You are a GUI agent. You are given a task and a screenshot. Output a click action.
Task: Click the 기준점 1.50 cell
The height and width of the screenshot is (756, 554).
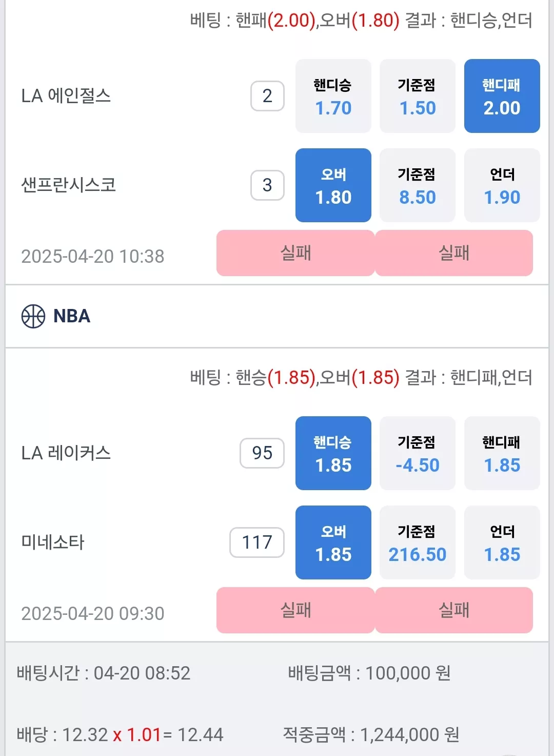pyautogui.click(x=418, y=96)
